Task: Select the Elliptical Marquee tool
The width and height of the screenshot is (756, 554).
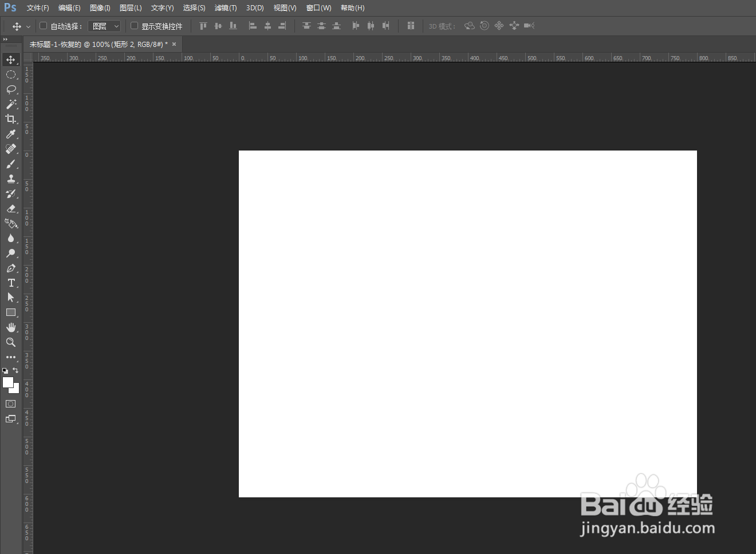Action: tap(11, 74)
